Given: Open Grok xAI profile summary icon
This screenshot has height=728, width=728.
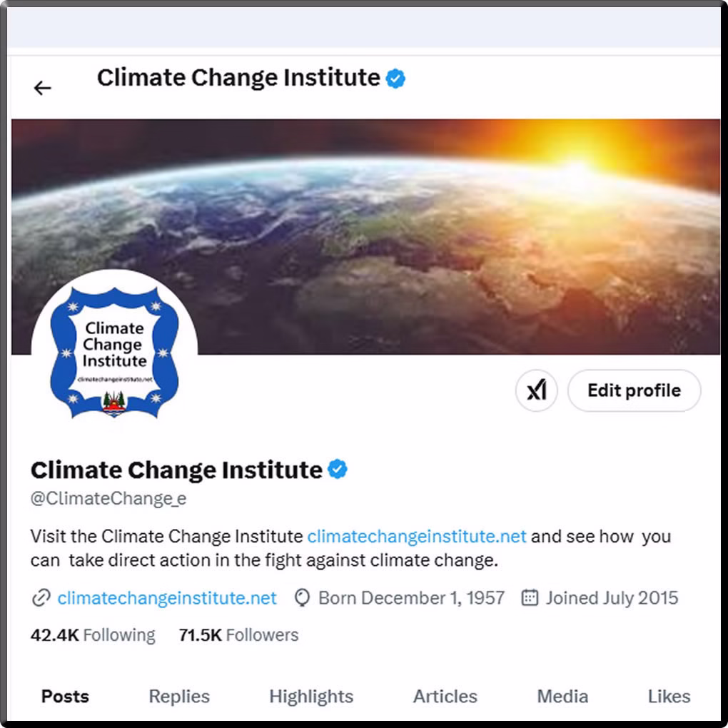Looking at the screenshot, I should click(x=536, y=390).
